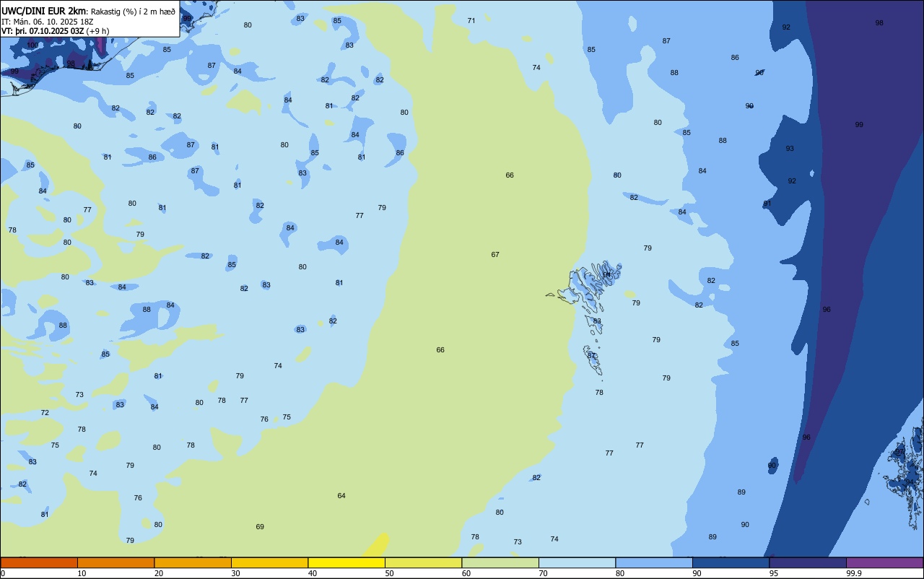Click the 80–90 blue legend segment
This screenshot has height=579, width=924.
[654, 562]
